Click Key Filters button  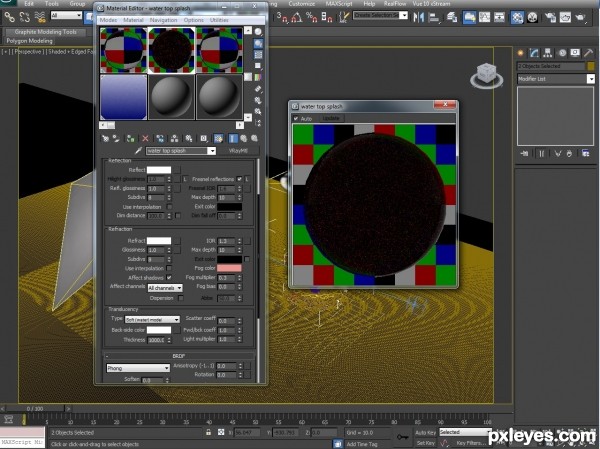point(471,442)
